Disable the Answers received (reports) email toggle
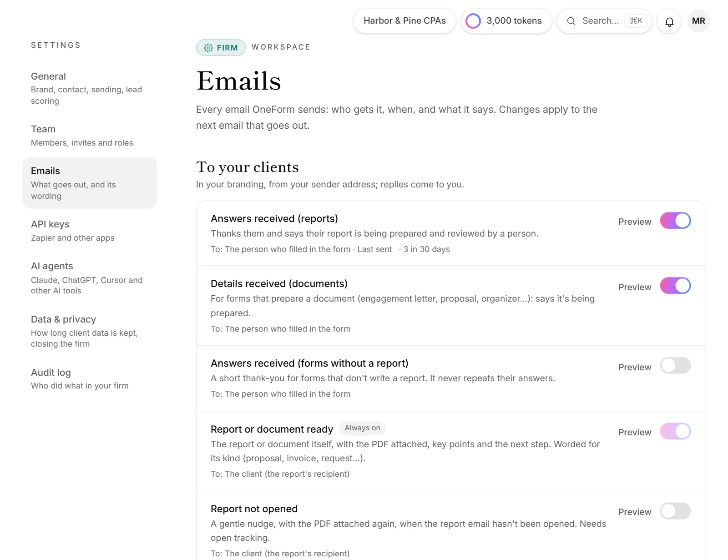The height and width of the screenshot is (560, 728). tap(676, 221)
